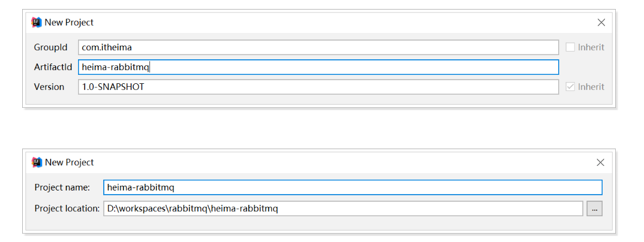The width and height of the screenshot is (644, 242).
Task: Click the Inherit text label next to GroupId
Action: tap(591, 47)
